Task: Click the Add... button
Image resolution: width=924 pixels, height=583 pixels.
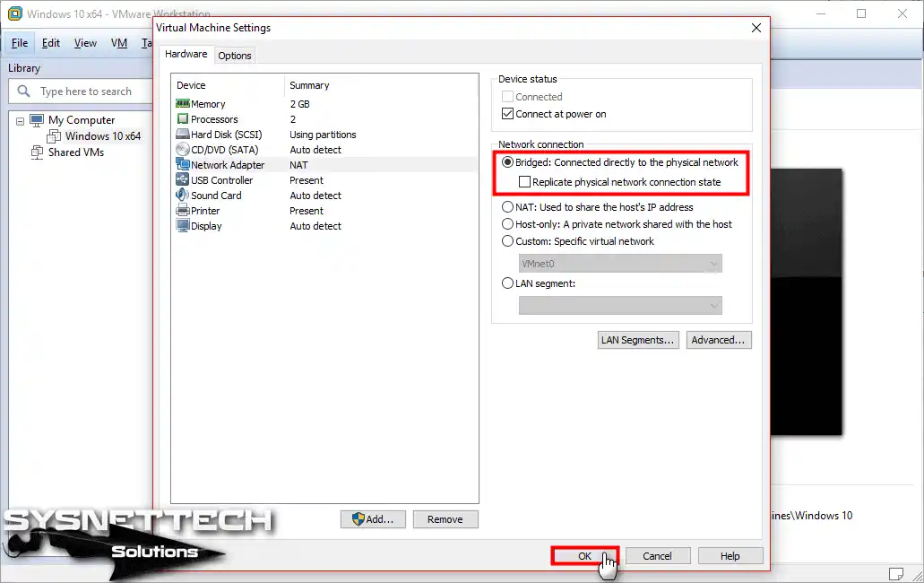Action: coord(373,519)
